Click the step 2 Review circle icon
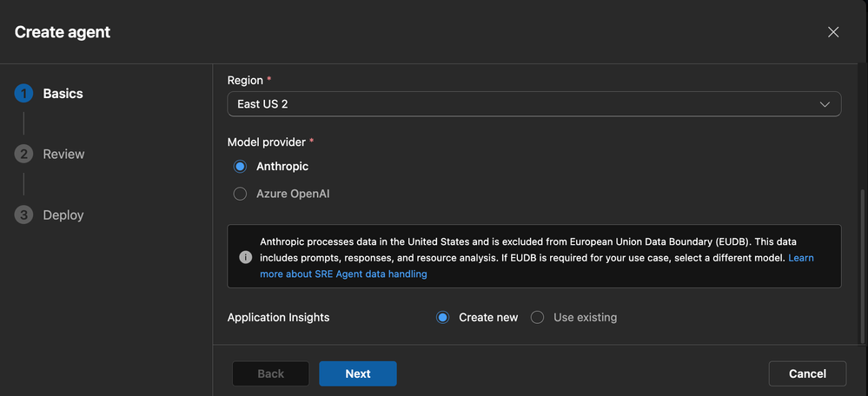The height and width of the screenshot is (396, 868). click(23, 154)
